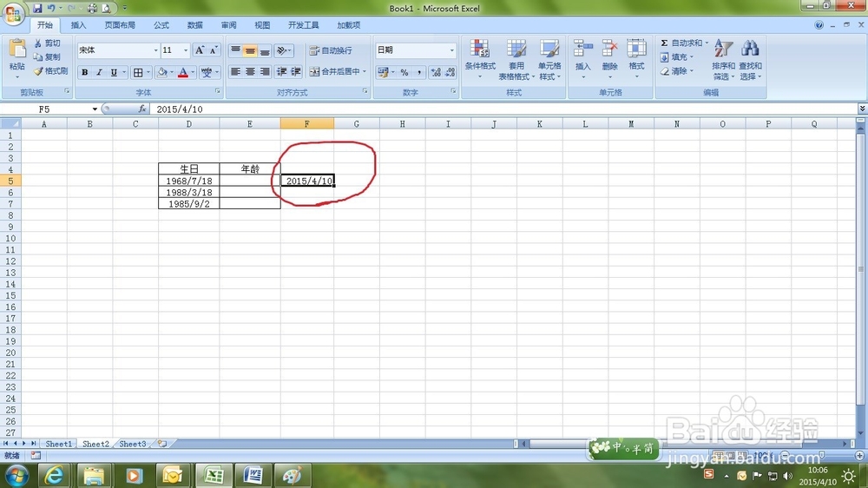Image resolution: width=868 pixels, height=488 pixels.
Task: Click the text orientation icon
Action: coord(283,50)
